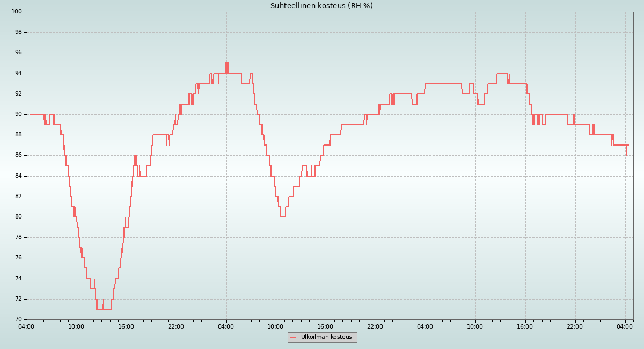Click the Ulkoilman kosteus legend label
This screenshot has width=644, height=349.
[326, 337]
